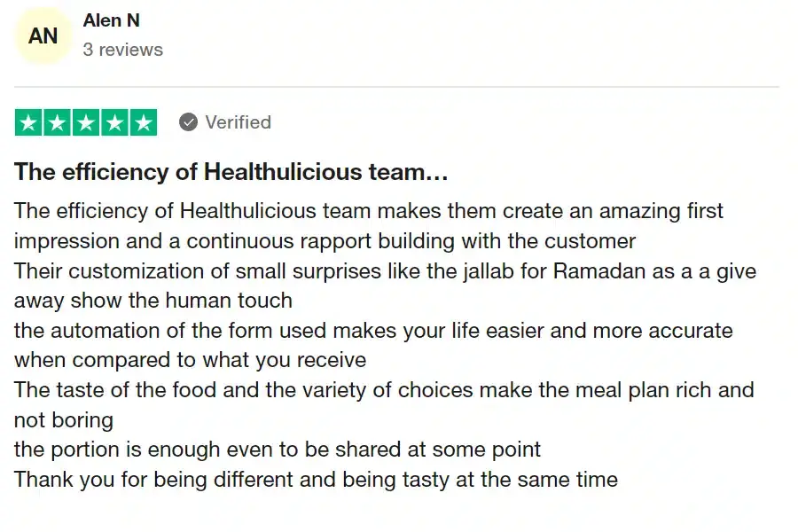Click the "3 reviews" count text
Image resolution: width=798 pixels, height=532 pixels.
coord(122,50)
